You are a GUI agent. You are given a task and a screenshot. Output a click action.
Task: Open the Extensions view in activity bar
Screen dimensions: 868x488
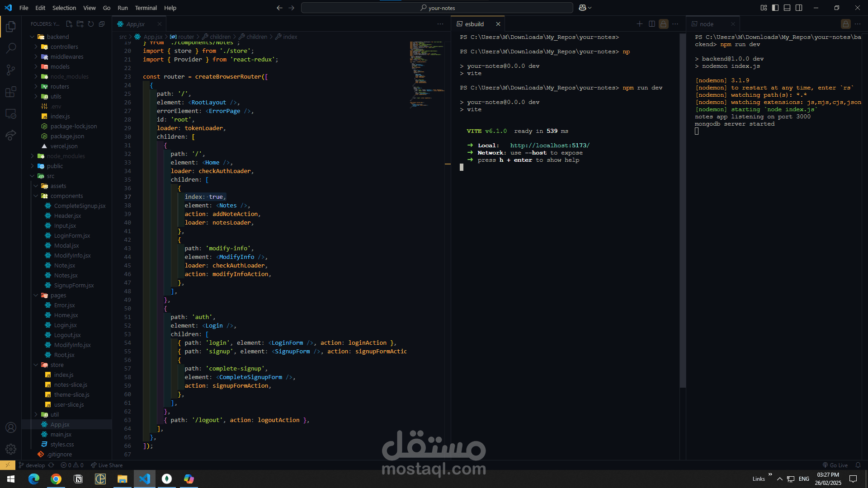tap(11, 92)
